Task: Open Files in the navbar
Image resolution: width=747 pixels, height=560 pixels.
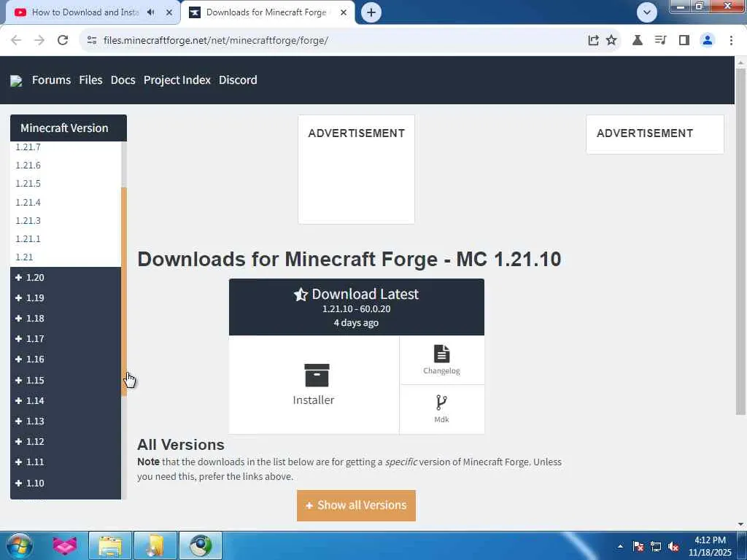Action: [x=90, y=80]
